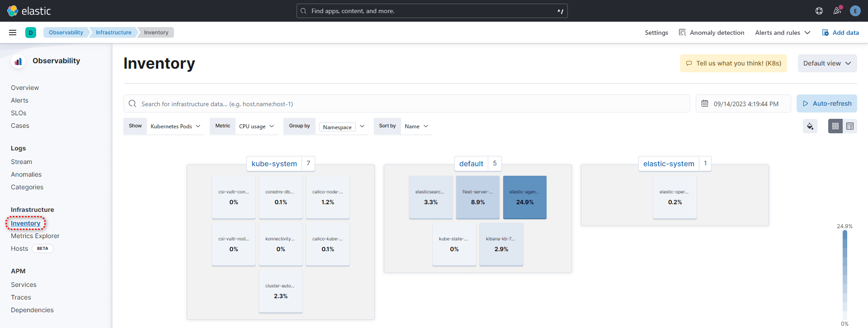
Task: Switch to the map grid view
Action: click(835, 126)
